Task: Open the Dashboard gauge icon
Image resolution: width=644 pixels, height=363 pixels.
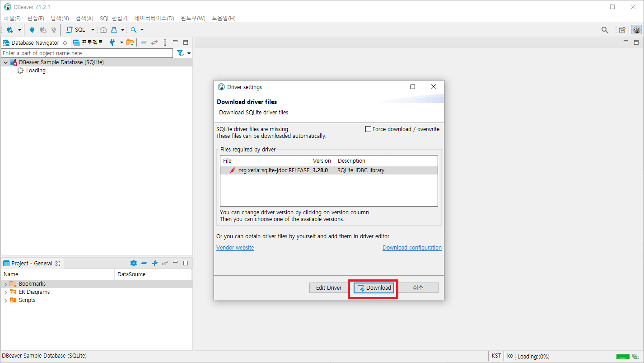Action: tap(103, 30)
